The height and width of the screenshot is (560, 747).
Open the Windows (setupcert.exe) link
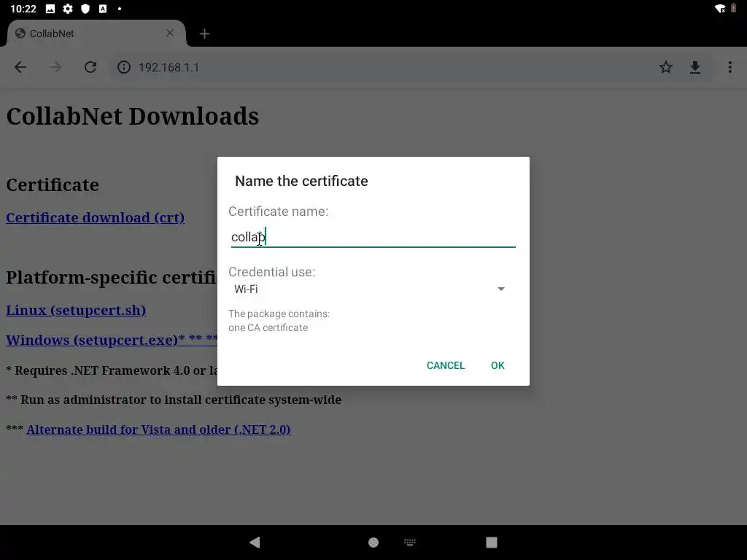pos(112,340)
